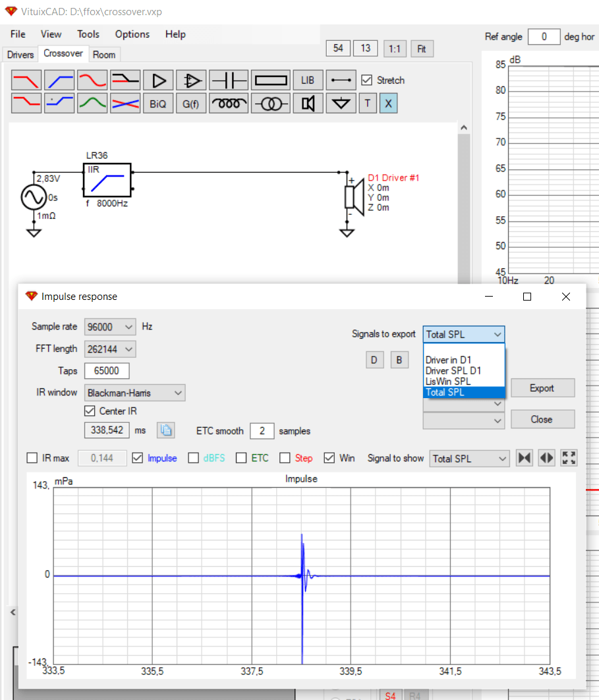
Task: Click the T toolbar button
Action: (368, 103)
